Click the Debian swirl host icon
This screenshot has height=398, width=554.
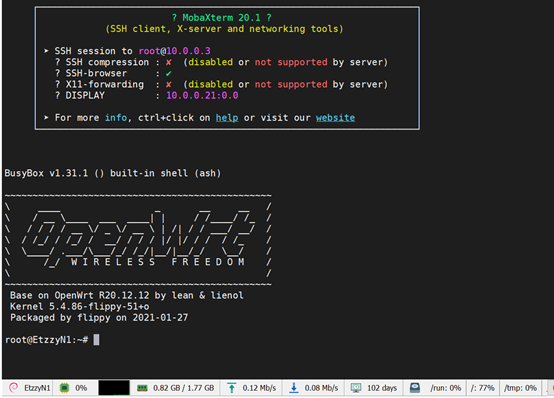tap(13, 388)
